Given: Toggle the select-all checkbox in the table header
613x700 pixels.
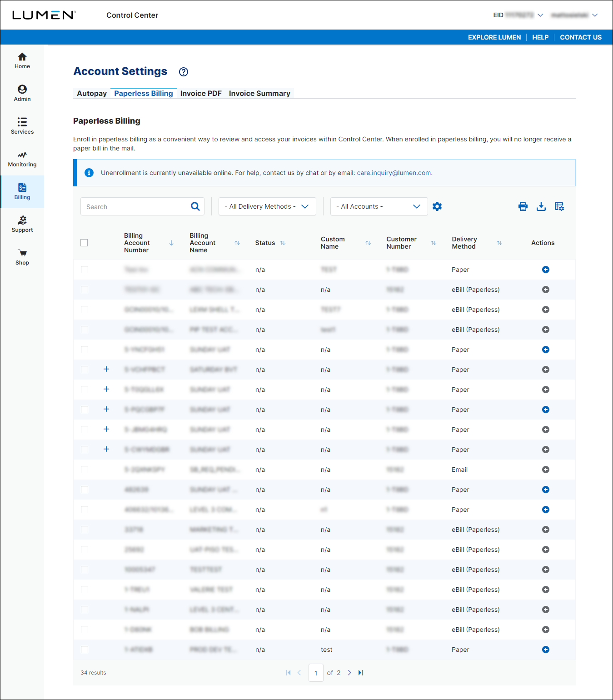Looking at the screenshot, I should (84, 243).
